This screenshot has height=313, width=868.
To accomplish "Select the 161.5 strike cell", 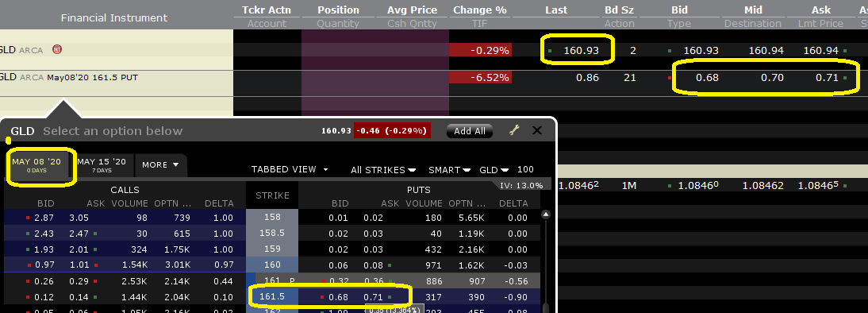I will click(272, 297).
